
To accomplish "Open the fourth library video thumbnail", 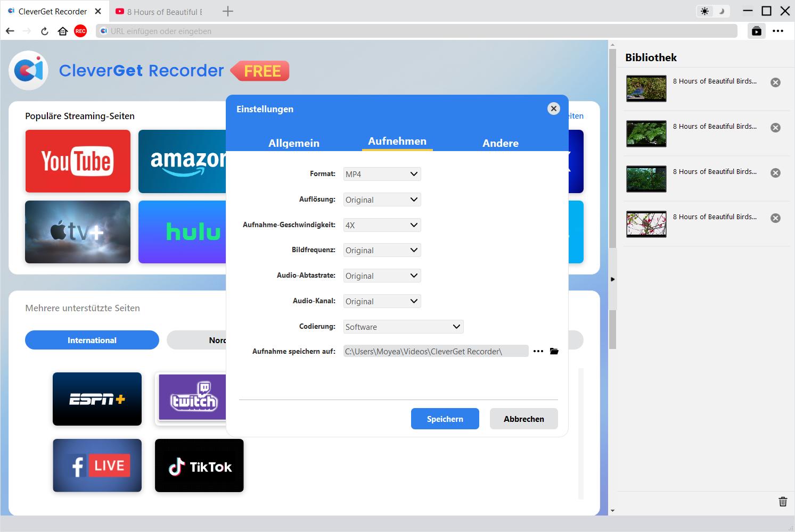I will pos(646,224).
